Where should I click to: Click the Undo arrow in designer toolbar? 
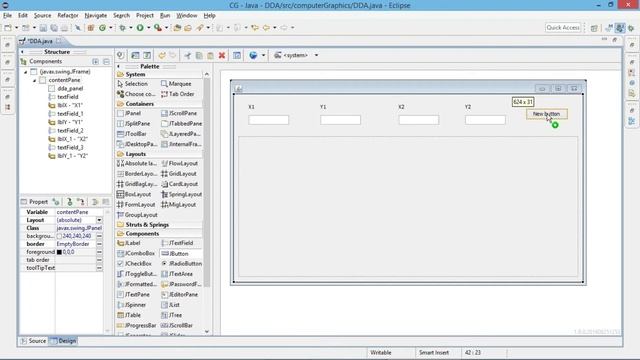[x=162, y=55]
